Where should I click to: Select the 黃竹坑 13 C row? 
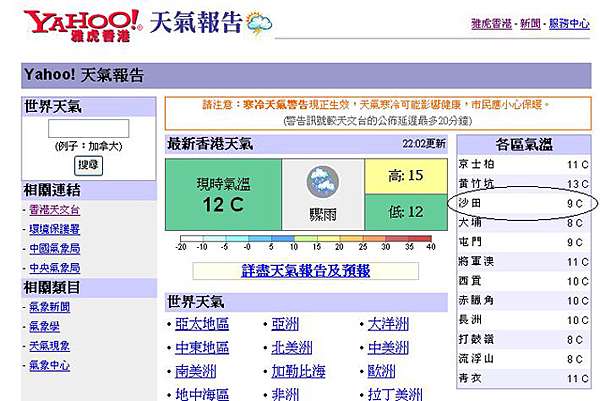(x=523, y=184)
